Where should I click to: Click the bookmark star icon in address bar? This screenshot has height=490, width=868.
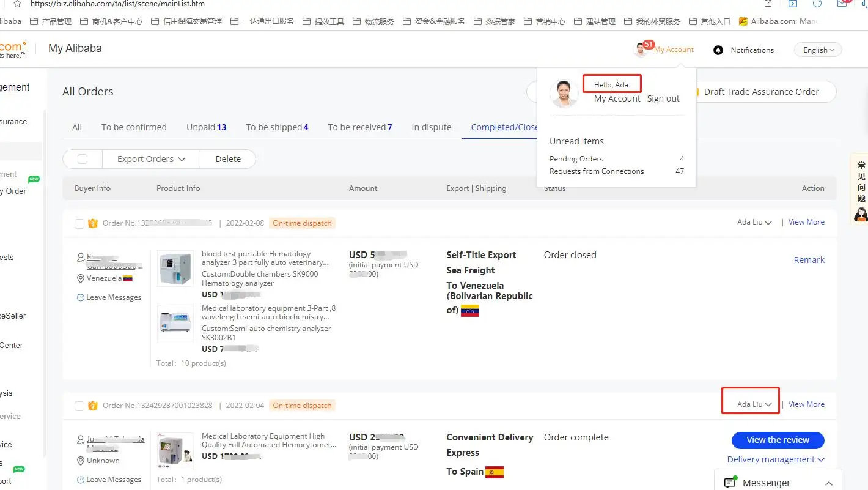click(17, 4)
